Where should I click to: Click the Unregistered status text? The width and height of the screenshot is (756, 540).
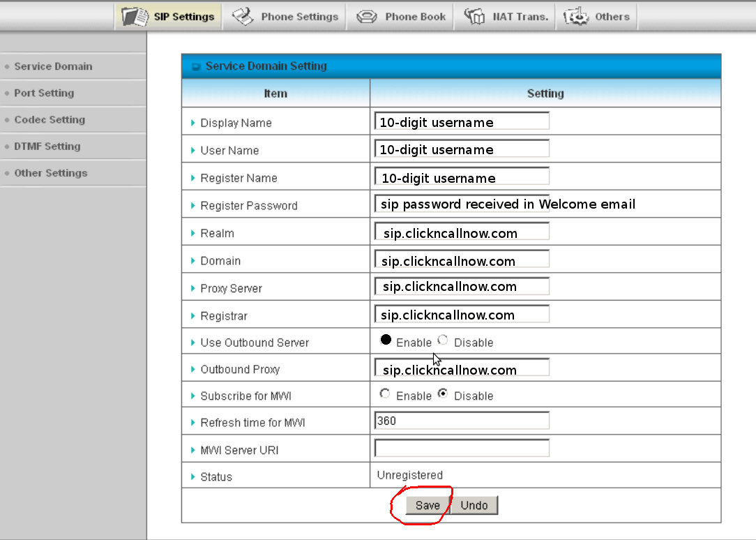pos(410,475)
